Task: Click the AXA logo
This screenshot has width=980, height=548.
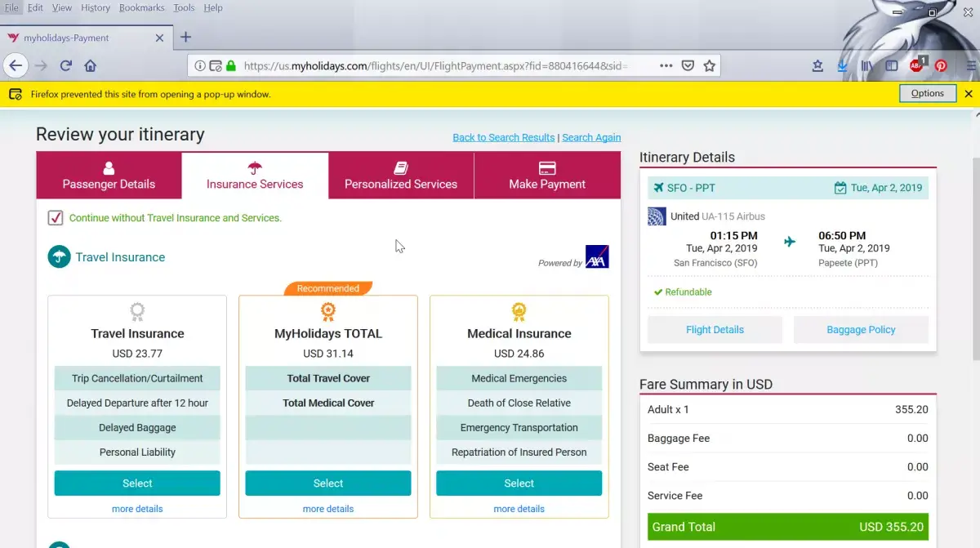Action: click(x=597, y=256)
